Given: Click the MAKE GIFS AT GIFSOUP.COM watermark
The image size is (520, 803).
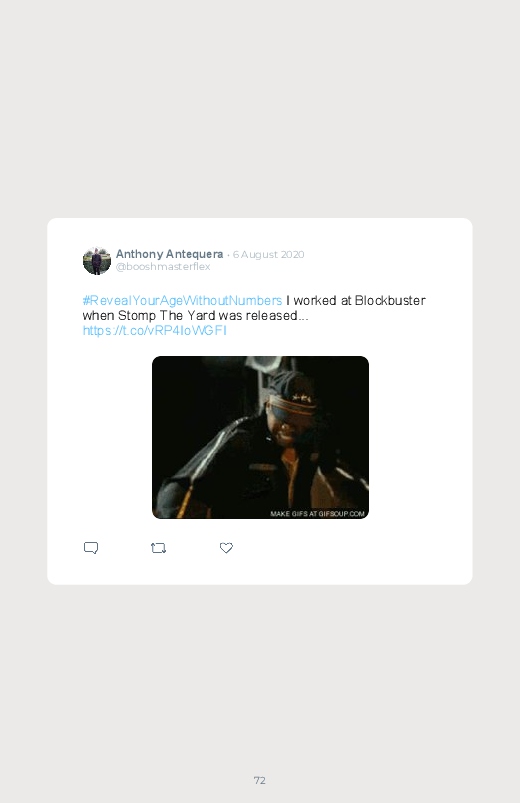Looking at the screenshot, I should (317, 514).
